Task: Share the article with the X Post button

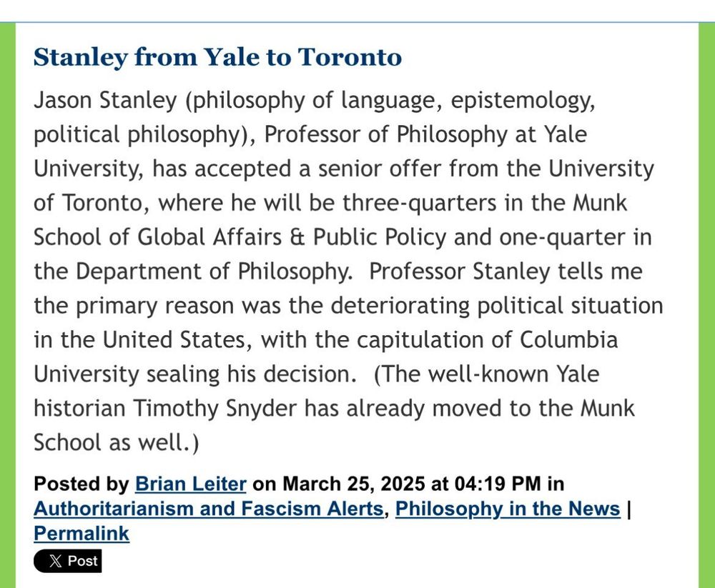Action: point(67,561)
